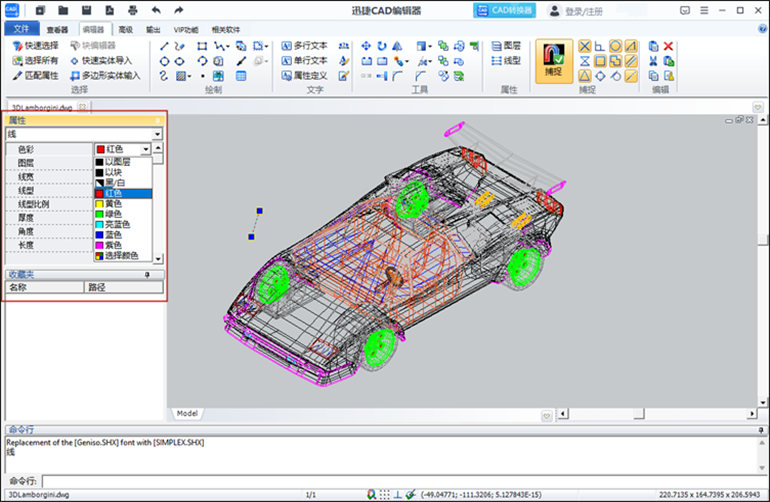The width and height of the screenshot is (770, 502).
Task: Toggle endpoint snap X icon
Action: [x=584, y=46]
